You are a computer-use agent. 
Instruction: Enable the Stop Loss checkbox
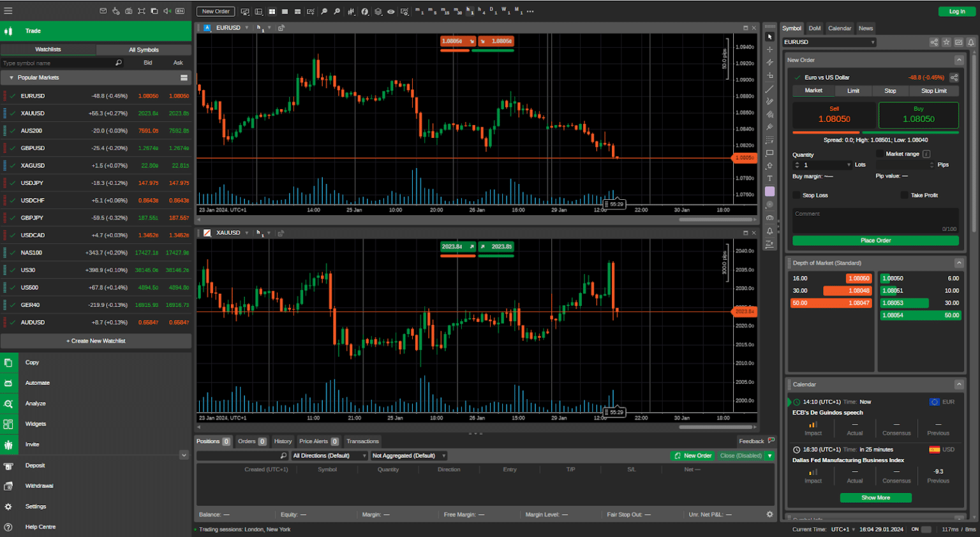point(796,195)
